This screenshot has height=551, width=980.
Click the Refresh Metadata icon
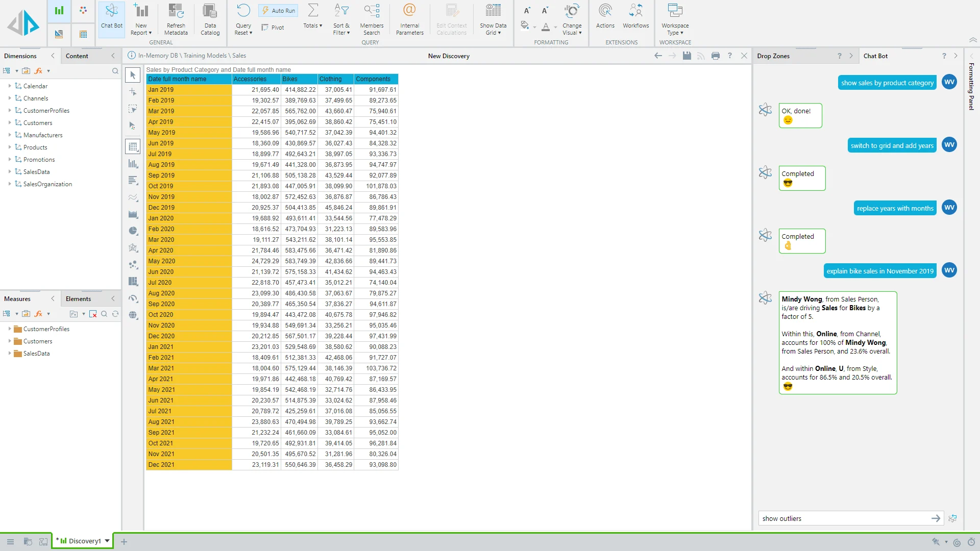[x=176, y=11]
